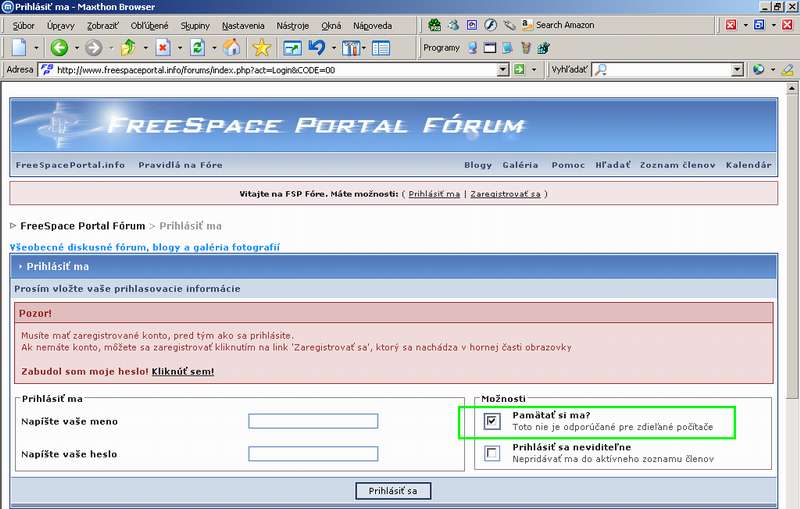Click the Up folder toolbar icon
The height and width of the screenshot is (509, 800).
[x=128, y=48]
